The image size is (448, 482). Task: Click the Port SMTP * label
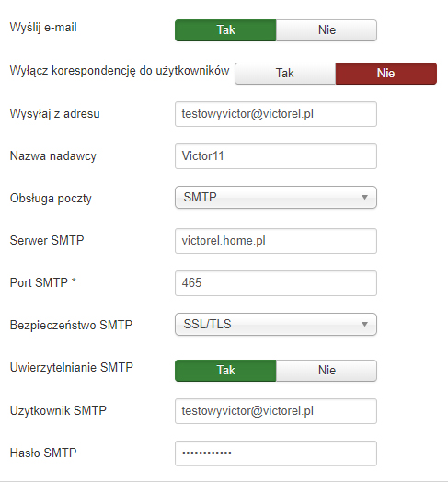tap(42, 282)
